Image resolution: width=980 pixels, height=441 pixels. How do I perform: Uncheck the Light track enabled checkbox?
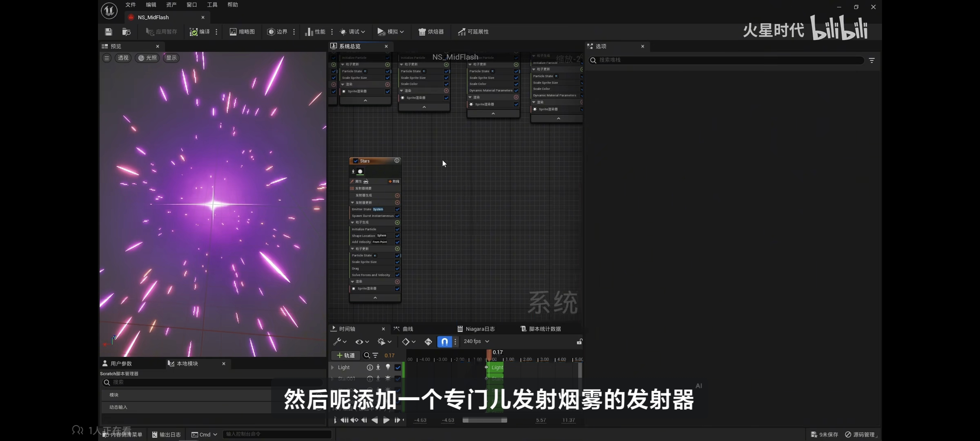click(398, 367)
